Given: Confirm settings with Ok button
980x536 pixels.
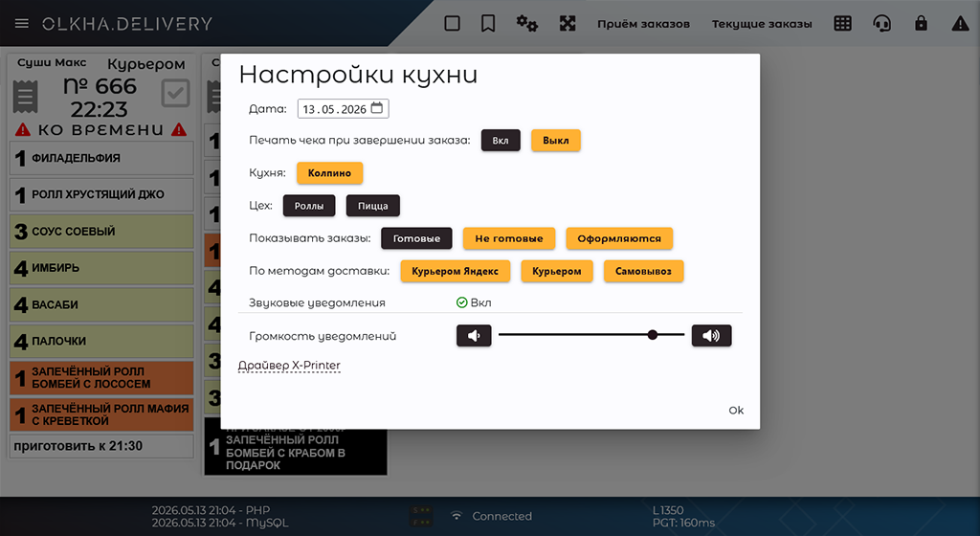Looking at the screenshot, I should coord(736,411).
